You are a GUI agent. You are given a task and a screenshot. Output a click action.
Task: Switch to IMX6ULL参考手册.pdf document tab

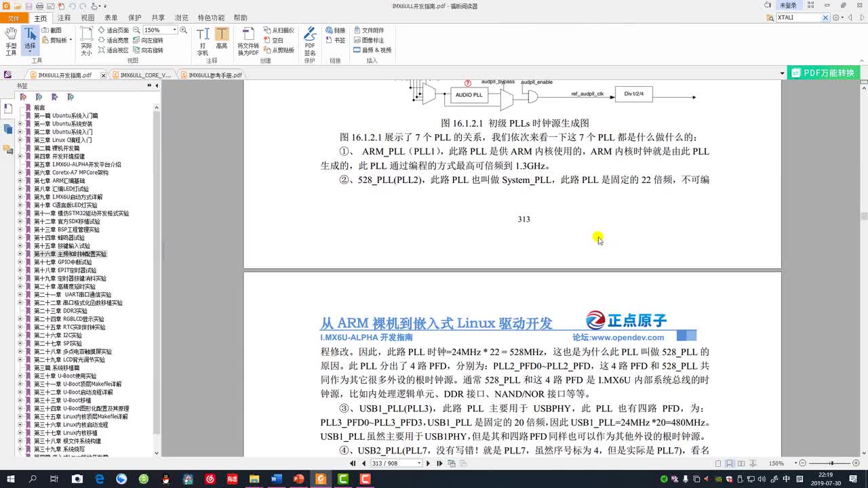211,75
